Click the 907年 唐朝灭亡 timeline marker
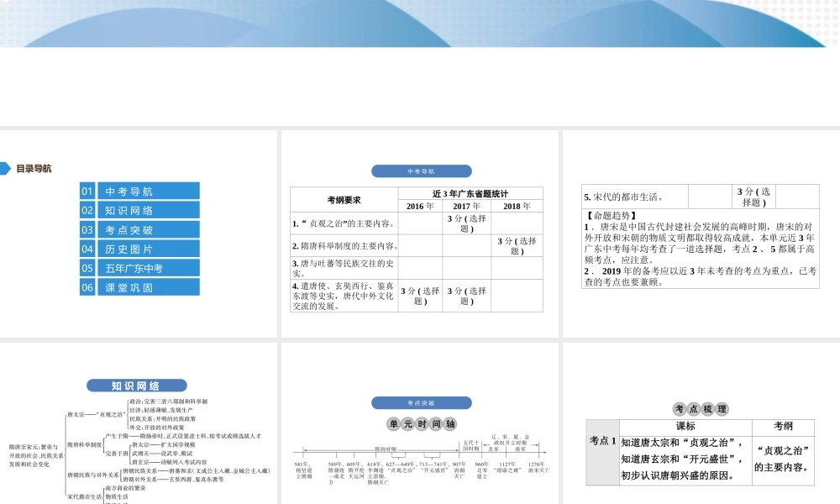Image resolution: width=840 pixels, height=504 pixels. coord(459,470)
